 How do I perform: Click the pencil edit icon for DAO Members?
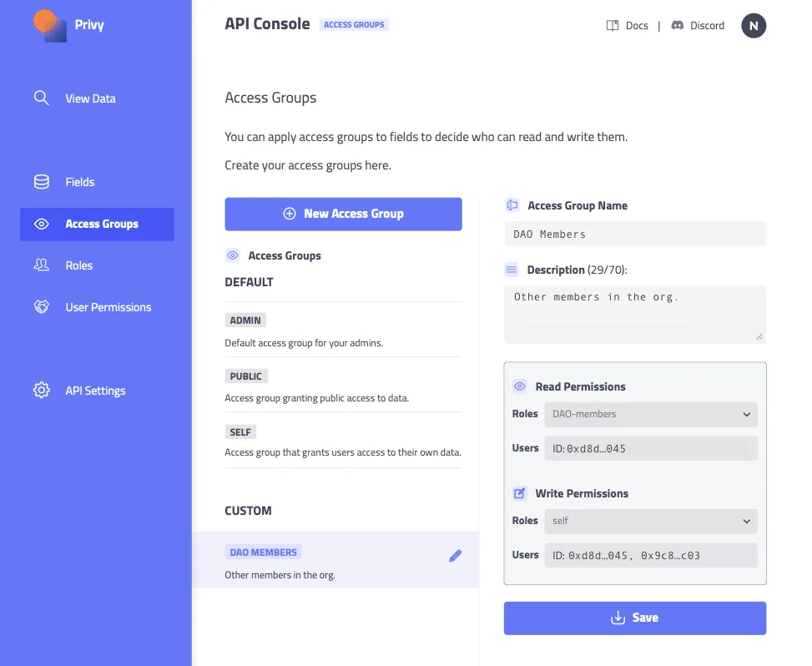coord(455,556)
